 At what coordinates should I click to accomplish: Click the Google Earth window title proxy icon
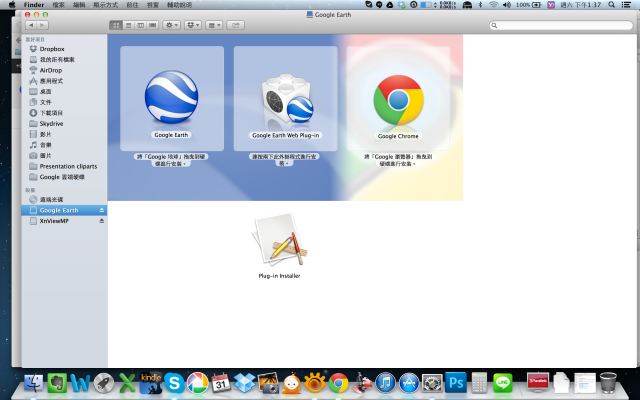(310, 15)
